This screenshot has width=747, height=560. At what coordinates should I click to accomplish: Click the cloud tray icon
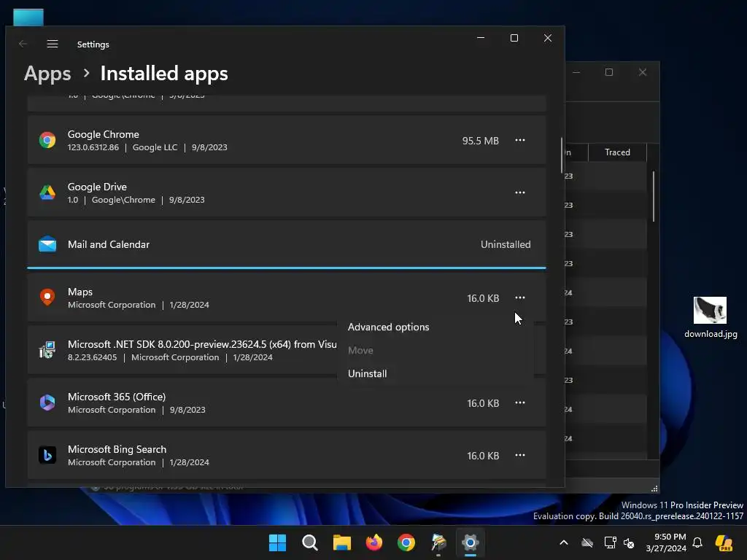[587, 542]
